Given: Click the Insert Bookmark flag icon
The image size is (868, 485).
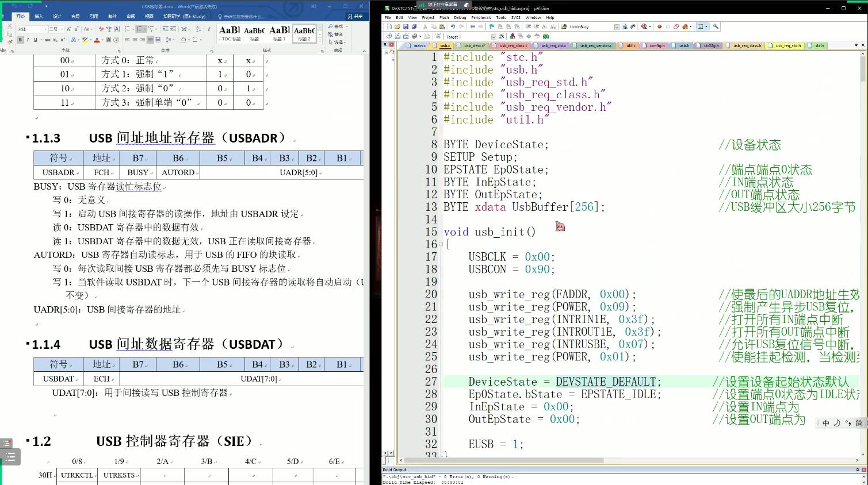Looking at the screenshot, I should (x=491, y=27).
